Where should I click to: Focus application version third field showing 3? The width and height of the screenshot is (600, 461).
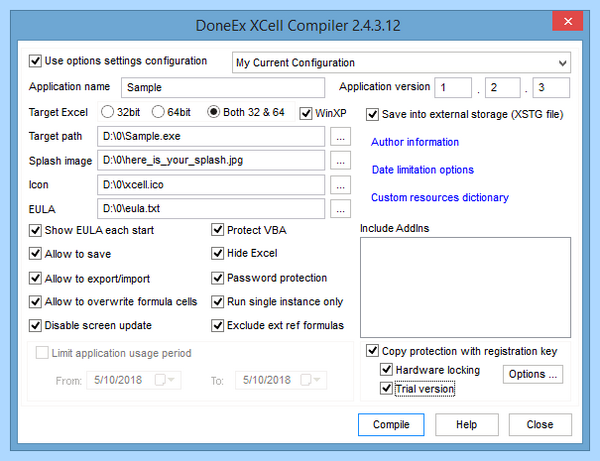[x=551, y=87]
